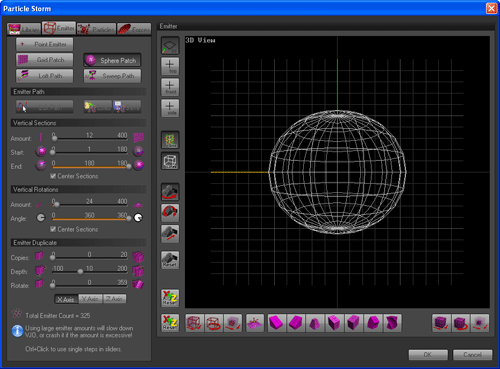The height and width of the screenshot is (369, 500).
Task: Toggle the wireframe cube display icon
Action: (170, 161)
